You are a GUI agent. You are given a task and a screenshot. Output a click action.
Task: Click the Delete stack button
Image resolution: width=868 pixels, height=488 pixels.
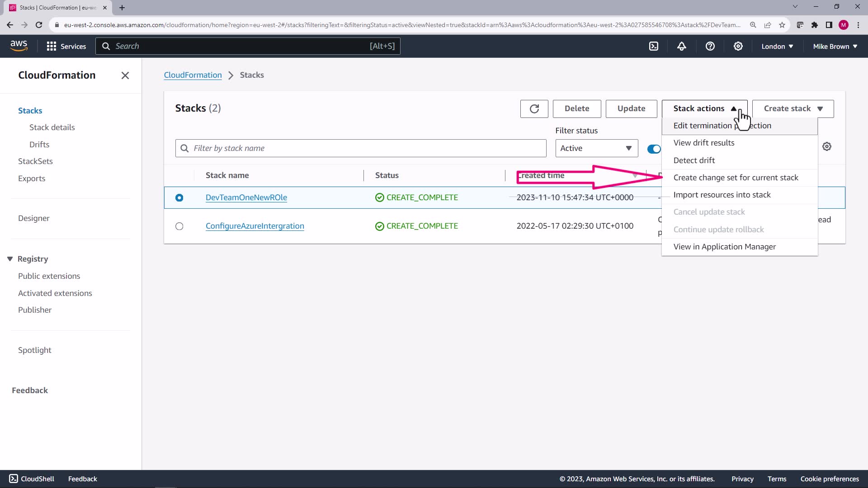(576, 109)
